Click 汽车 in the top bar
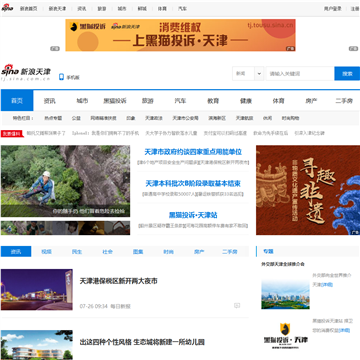Screen dimensions: 360x360 coord(182,9)
